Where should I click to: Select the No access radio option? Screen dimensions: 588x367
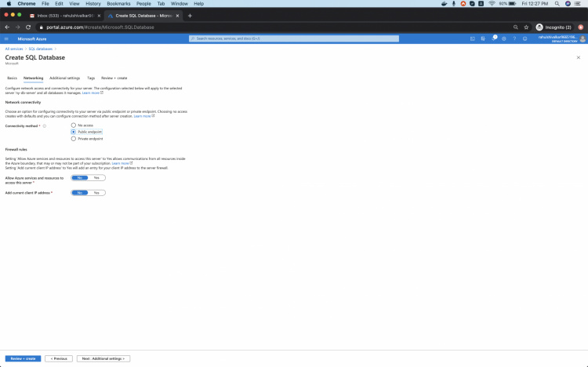(x=74, y=125)
